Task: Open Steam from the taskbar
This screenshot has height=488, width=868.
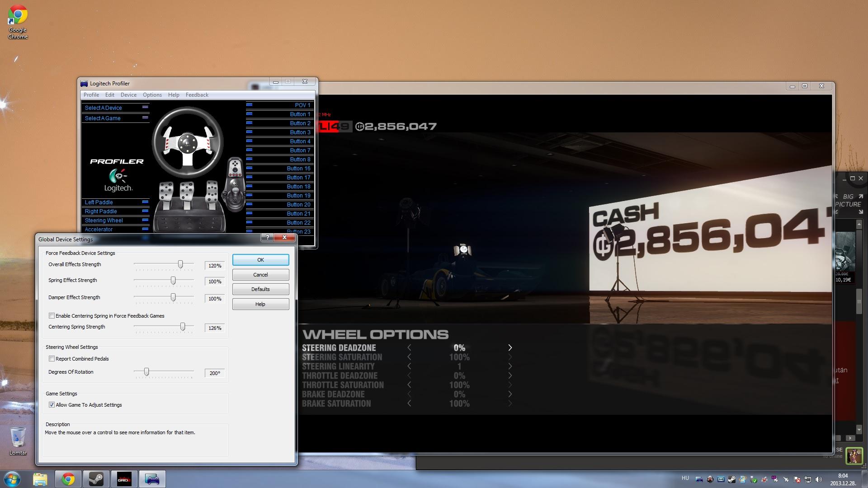Action: [x=96, y=479]
